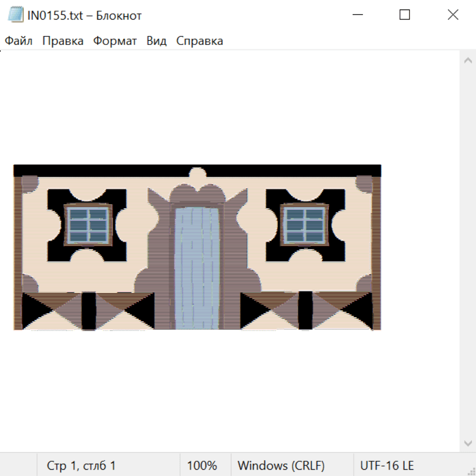Viewport: 476px width, 476px height.
Task: Open the Справка menu
Action: pyautogui.click(x=199, y=41)
